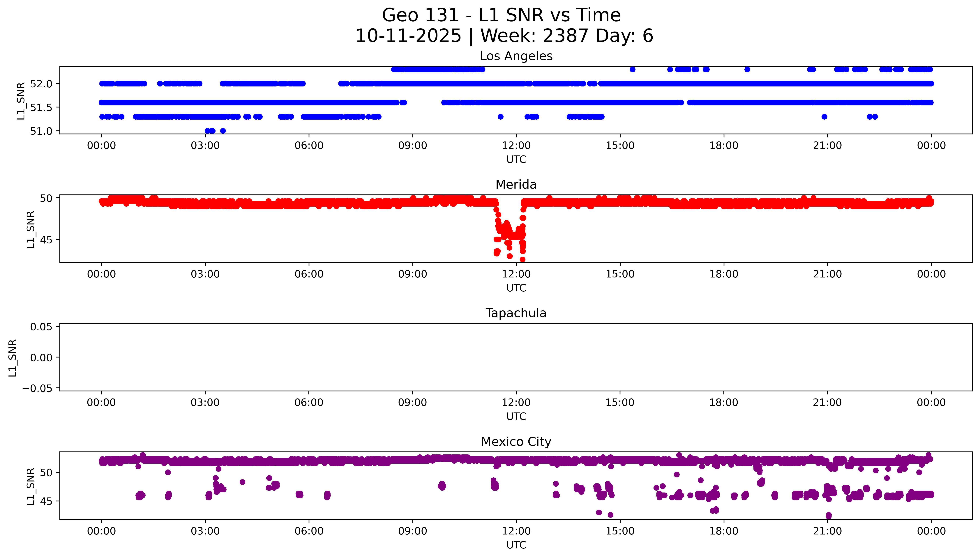The image size is (980, 558).
Task: Click the 'Merida' subplot title
Action: tap(516, 185)
